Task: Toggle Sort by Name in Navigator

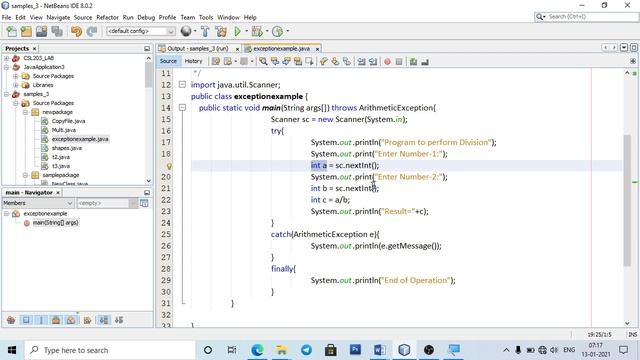Action: click(x=104, y=320)
